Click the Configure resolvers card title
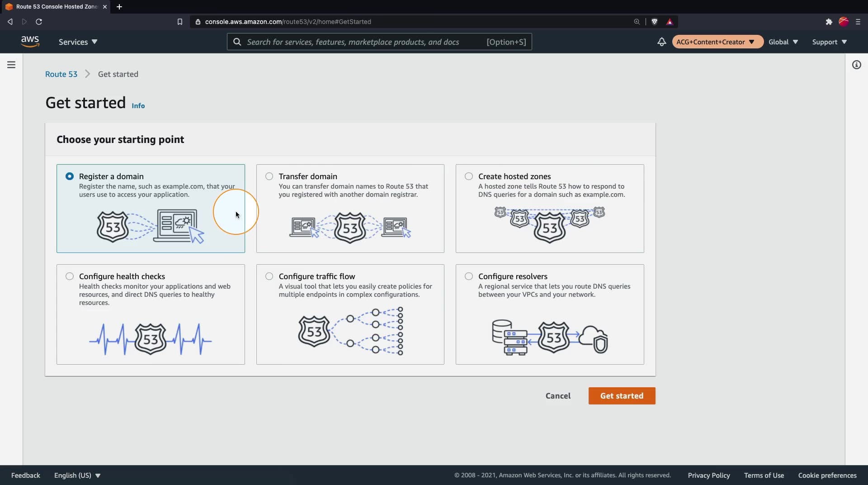This screenshot has height=485, width=868. tap(513, 276)
